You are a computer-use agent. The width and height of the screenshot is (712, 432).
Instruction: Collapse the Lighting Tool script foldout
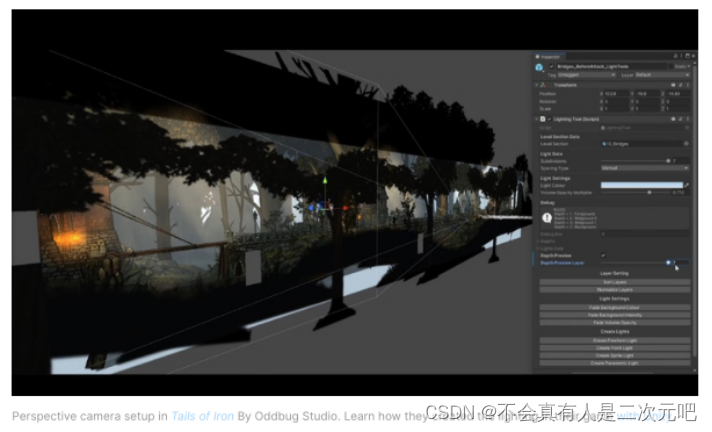coord(536,119)
